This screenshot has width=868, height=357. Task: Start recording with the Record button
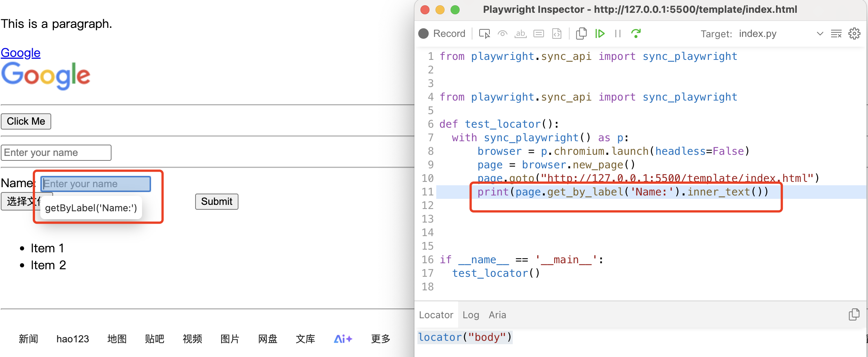[442, 34]
